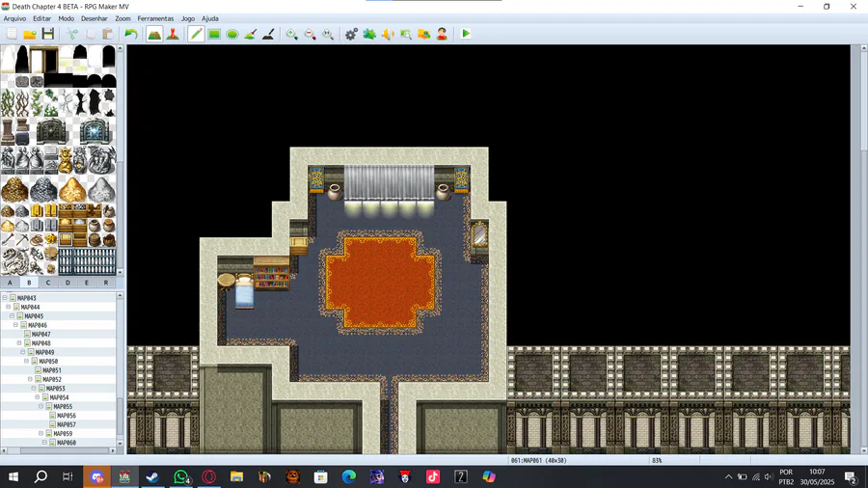Collapse the MAP049 tree node
This screenshot has width=868, height=488.
23,352
